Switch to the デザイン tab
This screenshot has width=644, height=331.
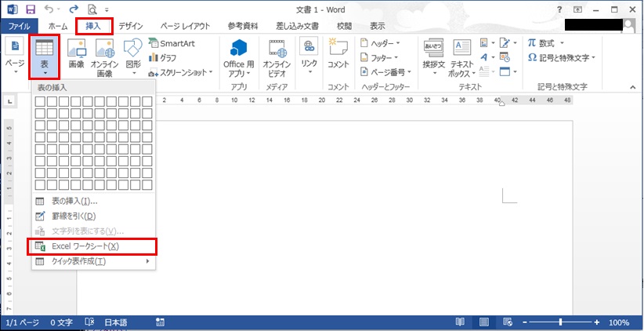coord(131,27)
